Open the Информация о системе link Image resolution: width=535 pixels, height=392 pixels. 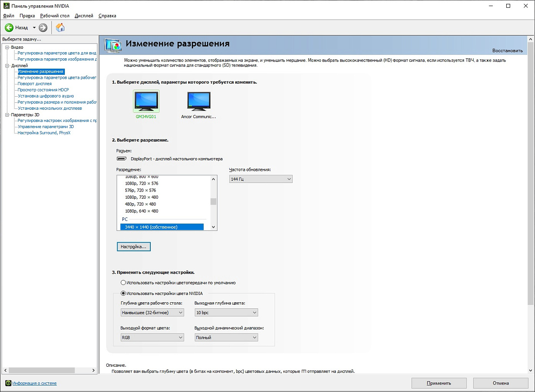[34, 383]
